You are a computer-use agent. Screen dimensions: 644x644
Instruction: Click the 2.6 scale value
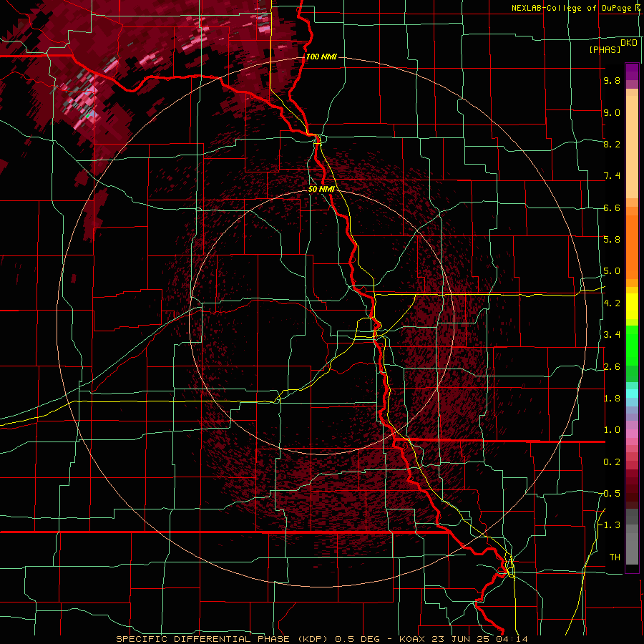coord(612,367)
